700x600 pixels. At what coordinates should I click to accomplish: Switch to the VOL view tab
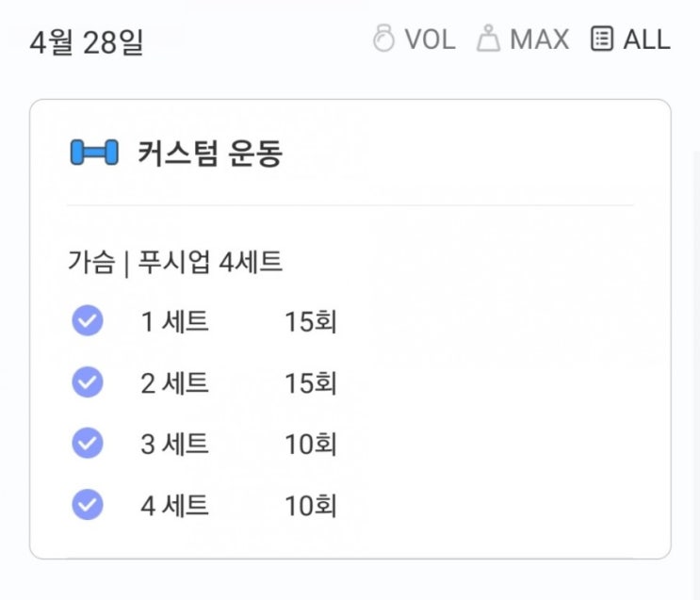pos(430,40)
